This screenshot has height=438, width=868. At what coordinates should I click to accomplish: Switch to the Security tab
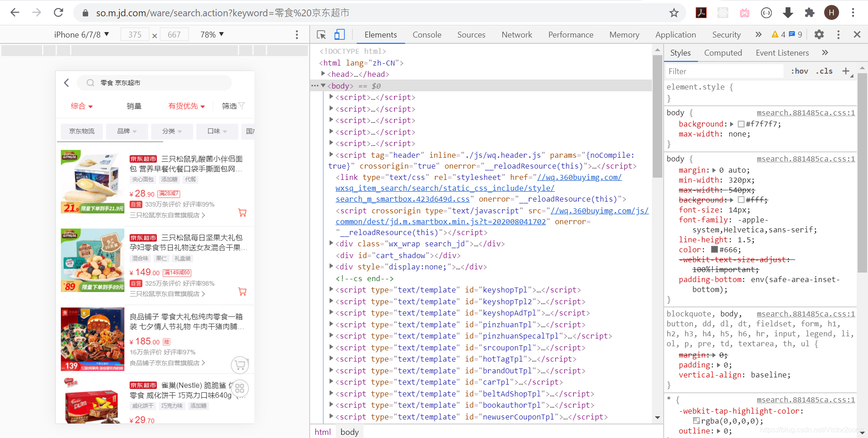[726, 35]
